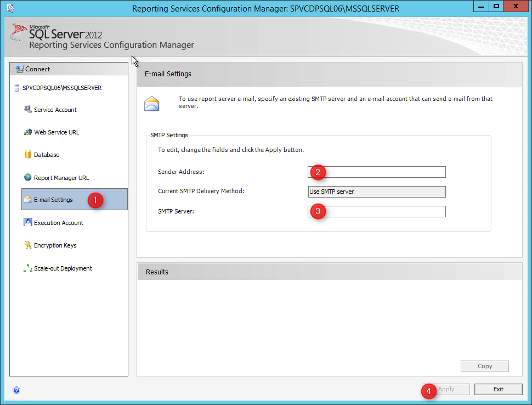
Task: Click the application icon in title bar
Action: 10,8
